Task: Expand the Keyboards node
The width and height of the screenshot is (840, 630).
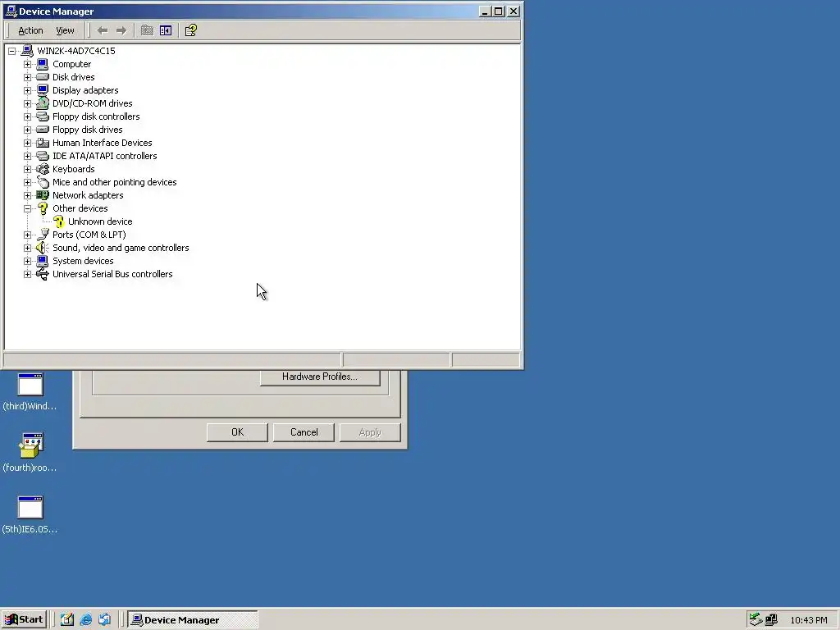Action: [27, 169]
